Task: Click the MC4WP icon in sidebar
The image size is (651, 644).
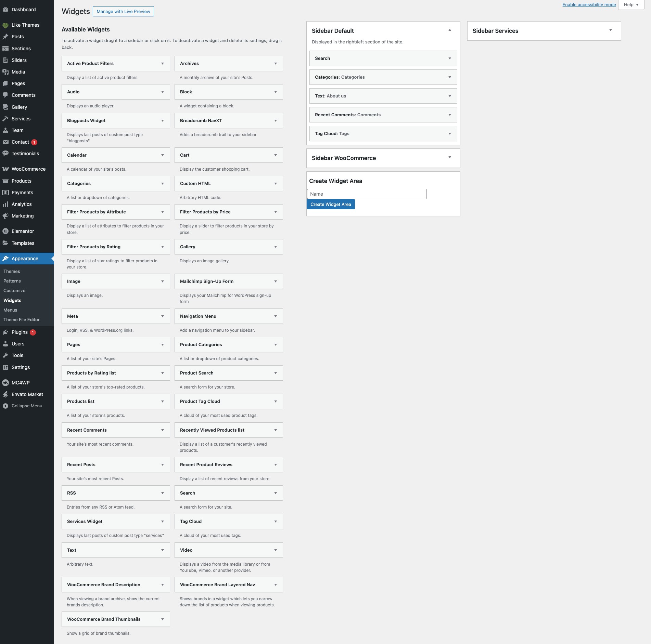Action: (5, 383)
